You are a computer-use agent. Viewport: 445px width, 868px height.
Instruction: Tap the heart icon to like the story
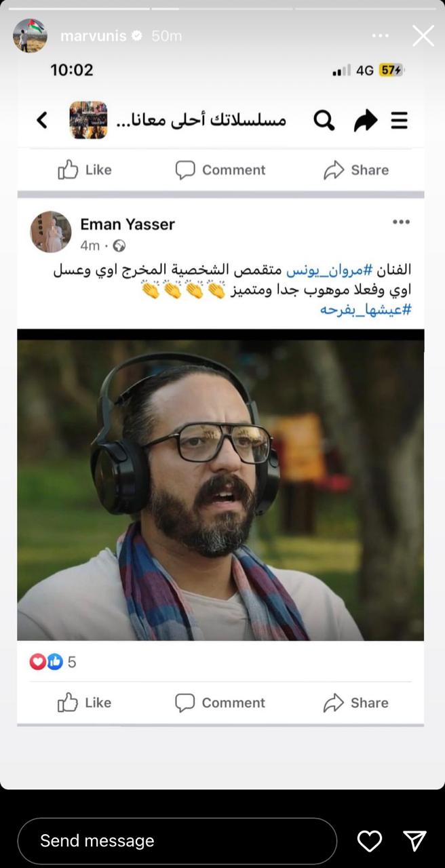pos(369,841)
